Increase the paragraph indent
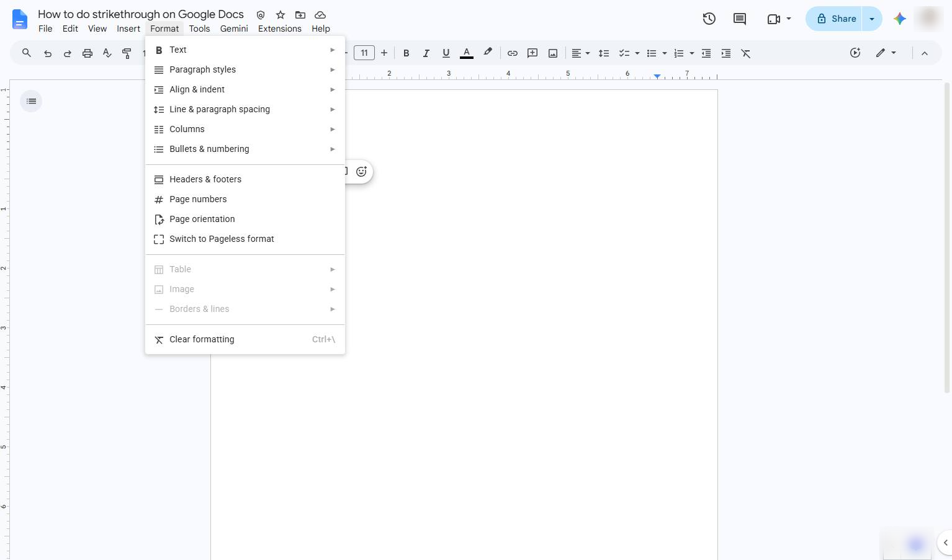The height and width of the screenshot is (560, 952). [726, 53]
